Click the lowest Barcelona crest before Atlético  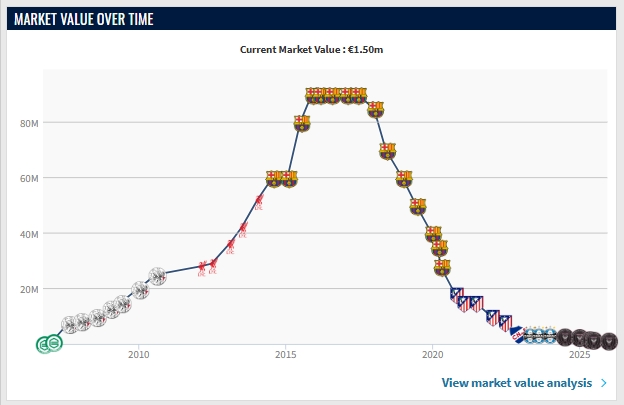(x=443, y=267)
